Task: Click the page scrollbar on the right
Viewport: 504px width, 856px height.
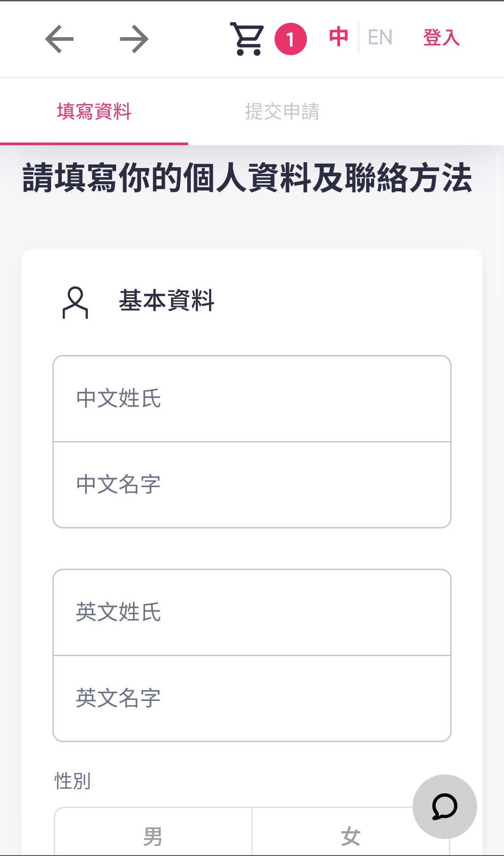Action: pyautogui.click(x=498, y=224)
